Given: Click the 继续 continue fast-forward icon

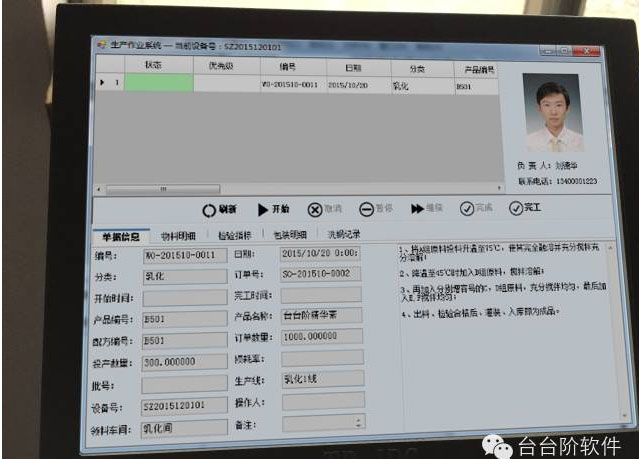Looking at the screenshot, I should pyautogui.click(x=417, y=209).
